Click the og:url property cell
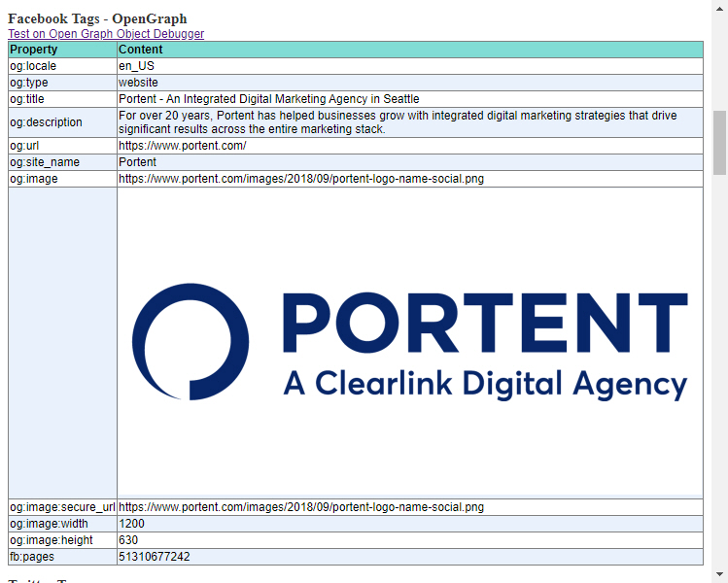The width and height of the screenshot is (728, 583). pyautogui.click(x=62, y=146)
